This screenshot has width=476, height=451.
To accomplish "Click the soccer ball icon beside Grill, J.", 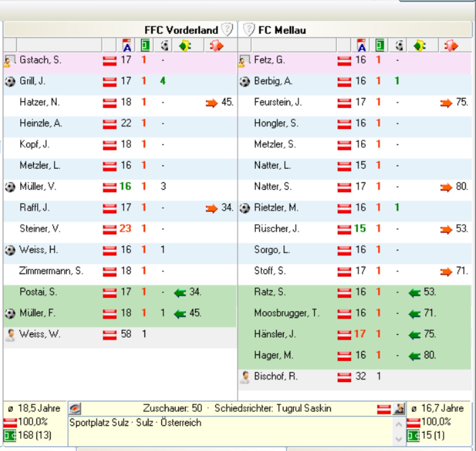I will [x=10, y=81].
